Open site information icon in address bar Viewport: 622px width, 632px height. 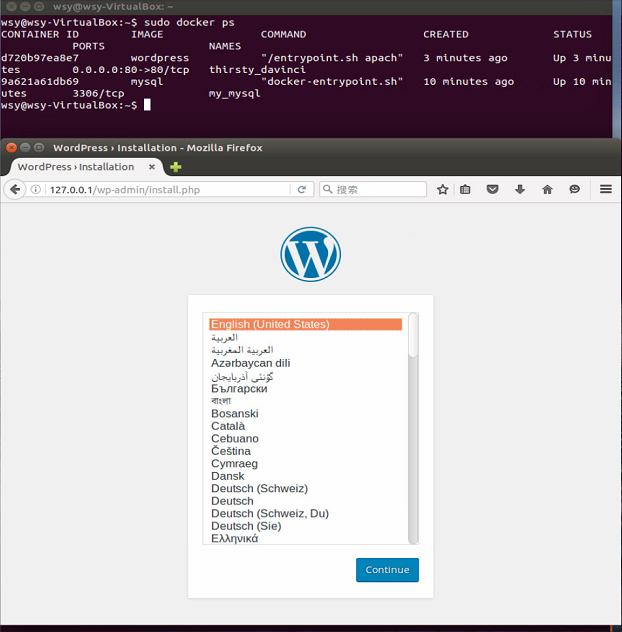36,189
